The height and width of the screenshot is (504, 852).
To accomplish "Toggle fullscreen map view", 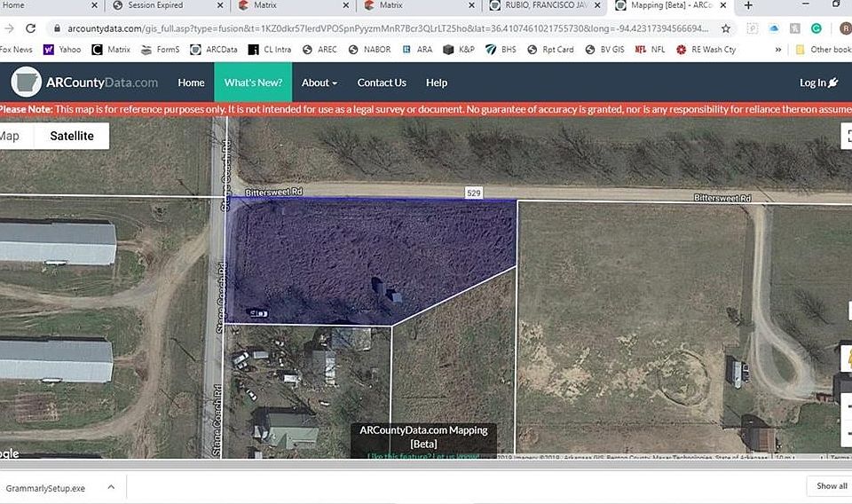I will (x=848, y=136).
